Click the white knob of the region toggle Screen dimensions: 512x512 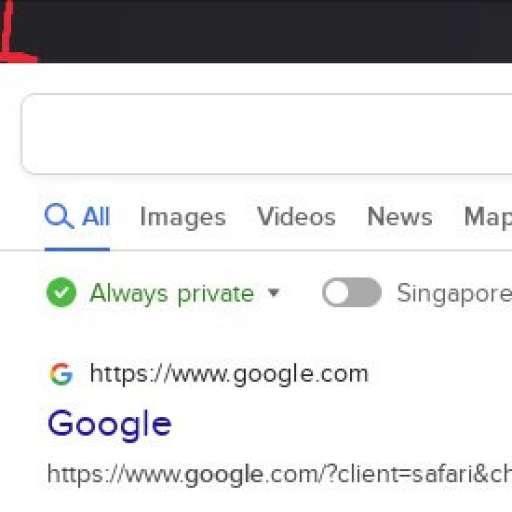click(337, 292)
